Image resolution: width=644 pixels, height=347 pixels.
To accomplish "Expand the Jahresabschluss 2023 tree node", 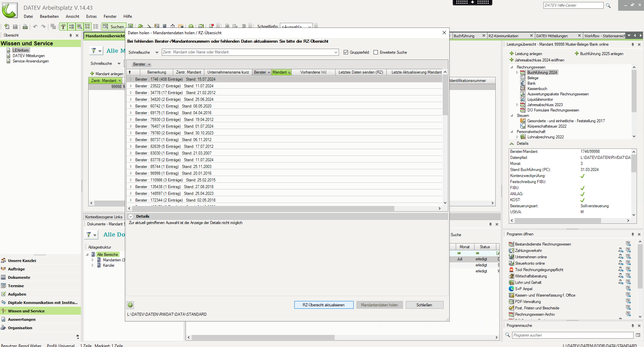I will click(x=517, y=105).
